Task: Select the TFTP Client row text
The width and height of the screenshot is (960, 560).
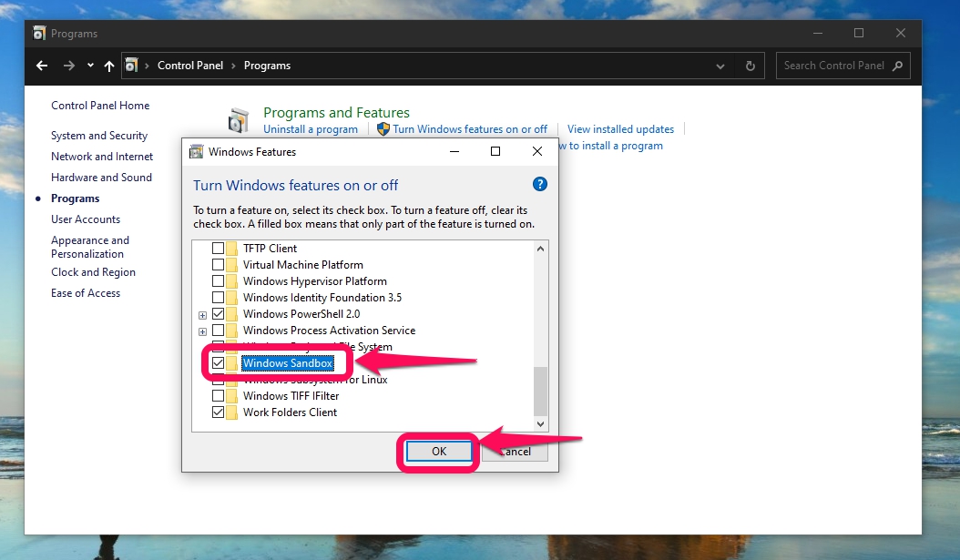Action: point(270,248)
